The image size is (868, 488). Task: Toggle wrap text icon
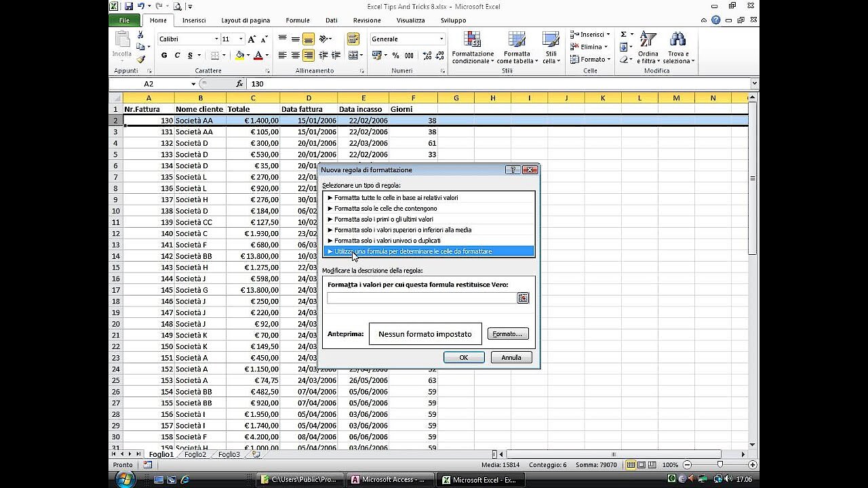pyautogui.click(x=353, y=39)
